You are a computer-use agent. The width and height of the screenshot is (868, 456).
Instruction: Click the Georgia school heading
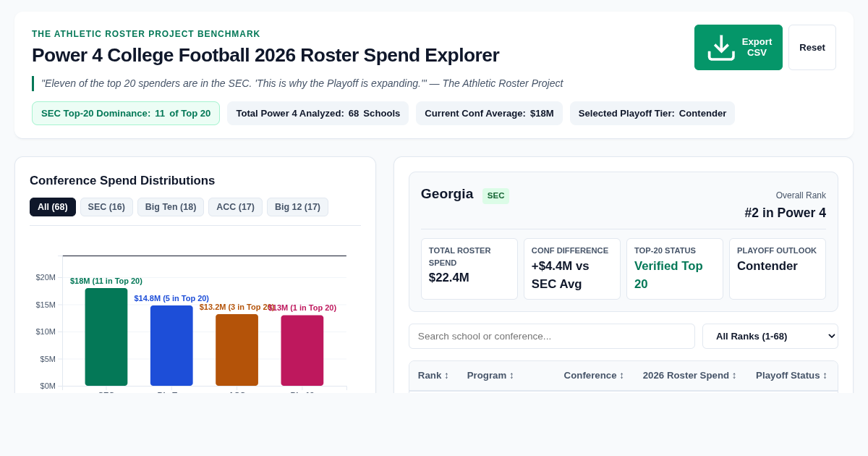click(447, 194)
